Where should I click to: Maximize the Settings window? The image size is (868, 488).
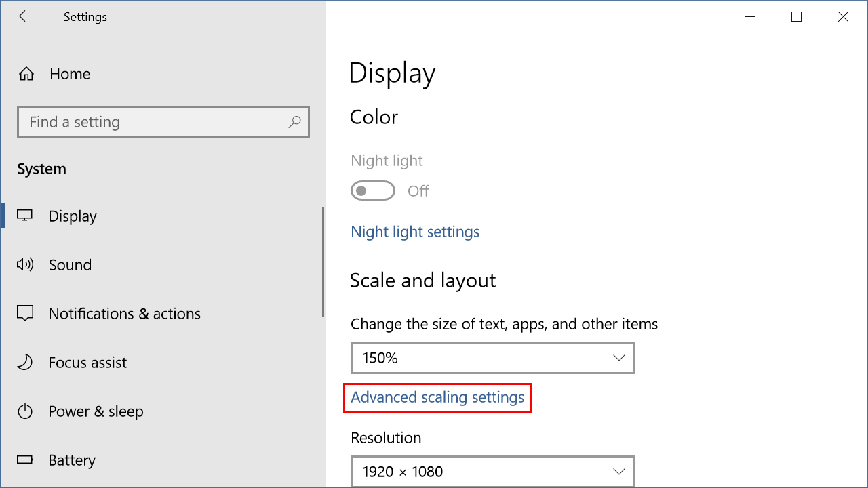pyautogui.click(x=796, y=17)
